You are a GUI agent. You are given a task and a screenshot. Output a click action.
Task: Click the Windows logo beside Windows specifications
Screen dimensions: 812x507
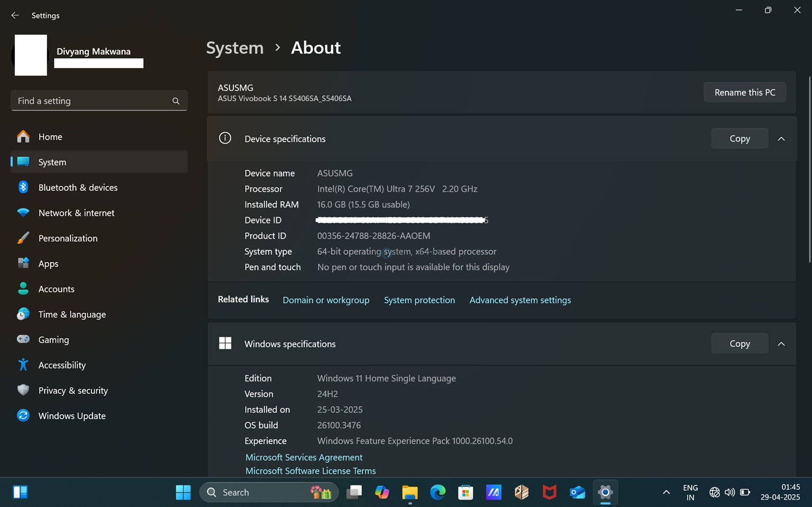pos(225,344)
